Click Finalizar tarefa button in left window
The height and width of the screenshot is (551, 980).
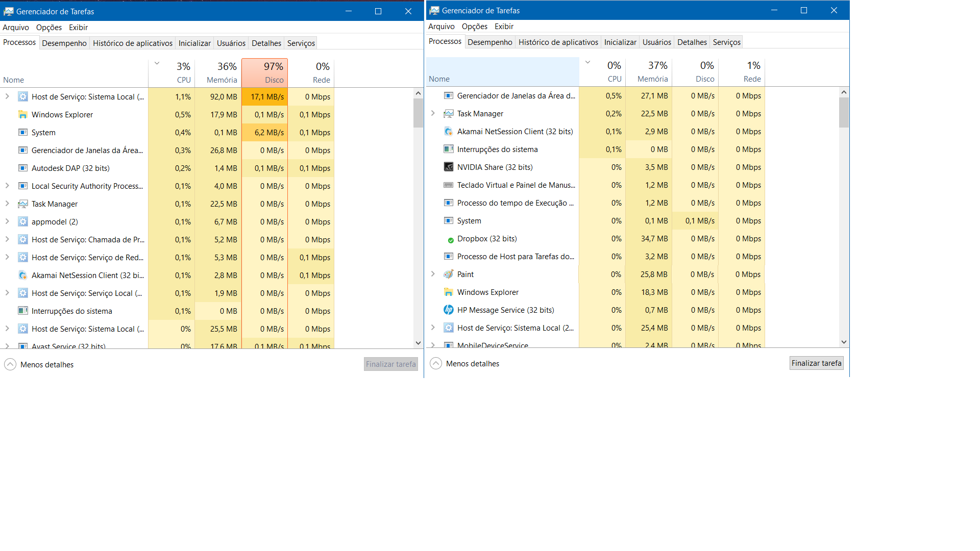pyautogui.click(x=391, y=364)
